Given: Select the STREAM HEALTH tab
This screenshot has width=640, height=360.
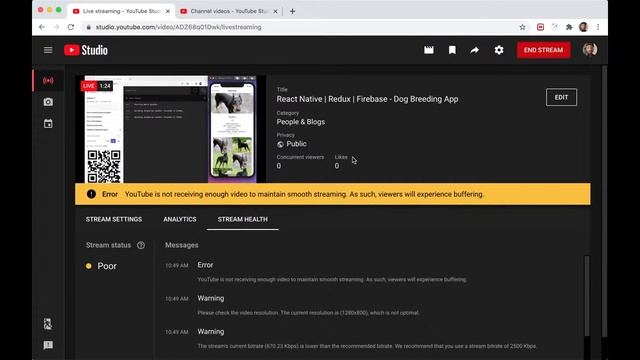Looking at the screenshot, I should (242, 219).
